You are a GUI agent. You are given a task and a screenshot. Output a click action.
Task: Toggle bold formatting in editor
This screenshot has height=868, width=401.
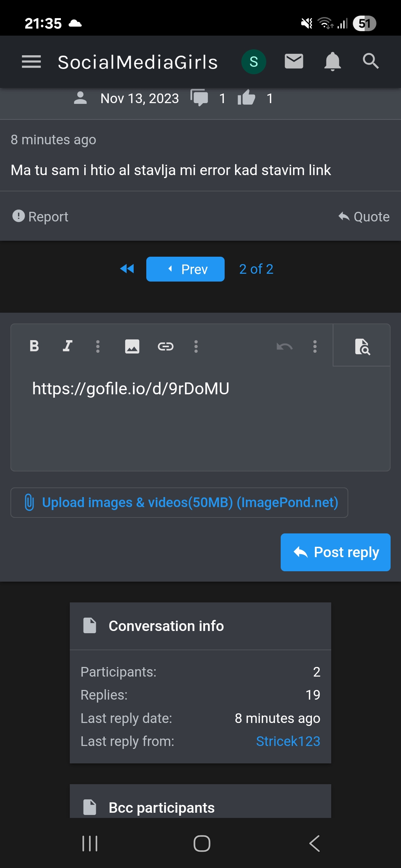pos(34,346)
